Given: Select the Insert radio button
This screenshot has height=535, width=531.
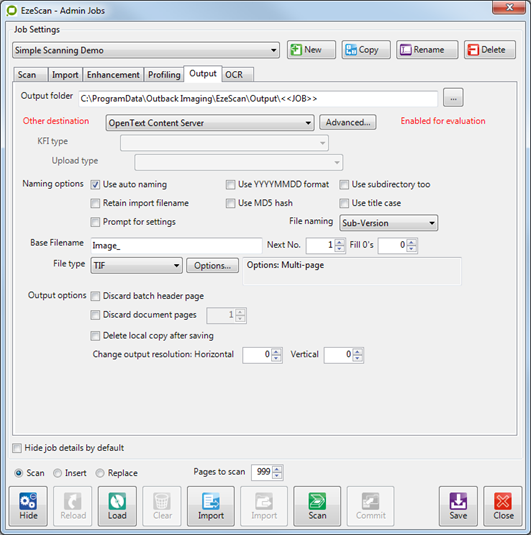Looking at the screenshot, I should (x=57, y=473).
